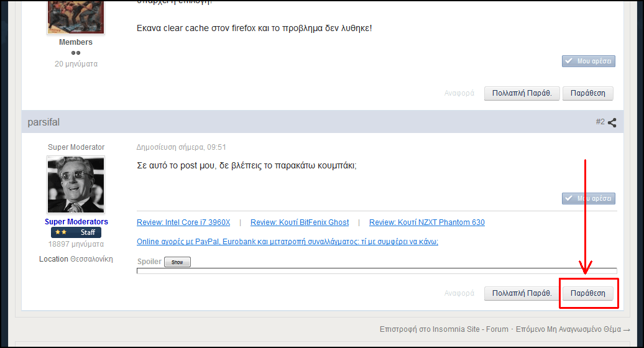The width and height of the screenshot is (644, 348).
Task: Click the sentence Σε αυτό το post μου
Action: [x=246, y=165]
